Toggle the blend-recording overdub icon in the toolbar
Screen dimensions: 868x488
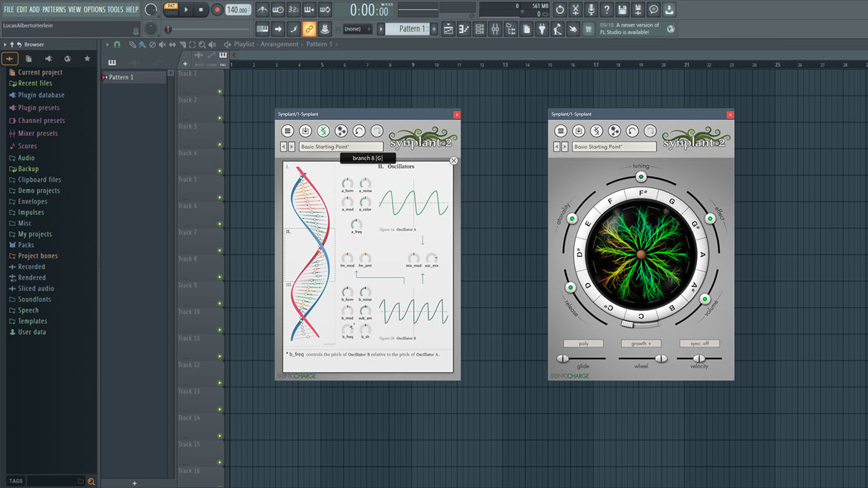click(x=309, y=10)
